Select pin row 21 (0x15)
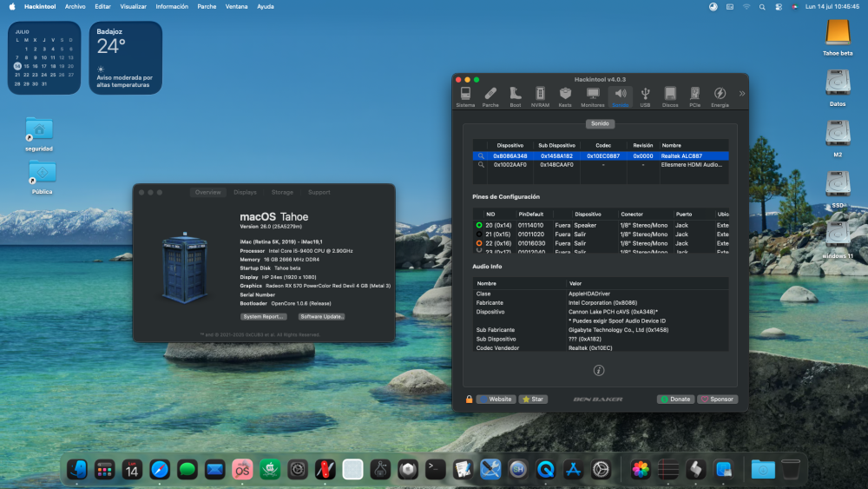Screen dimensions: 868x489 pyautogui.click(x=600, y=235)
